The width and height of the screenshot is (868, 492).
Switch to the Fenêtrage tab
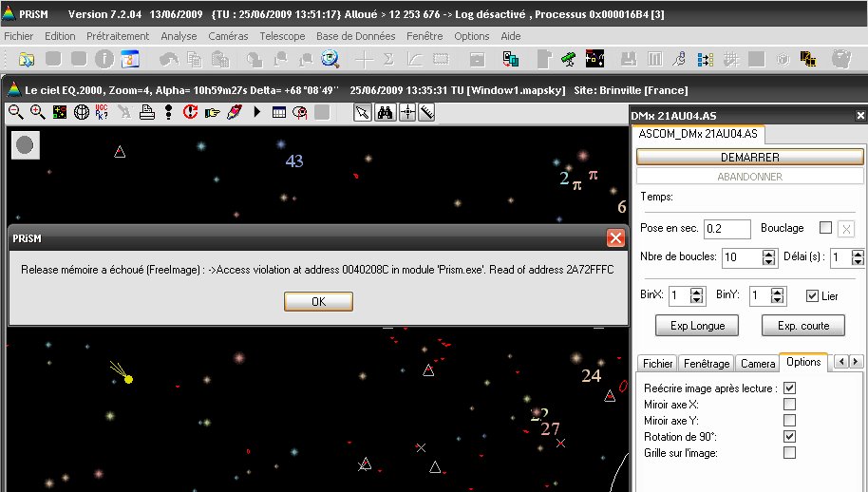[x=707, y=363]
